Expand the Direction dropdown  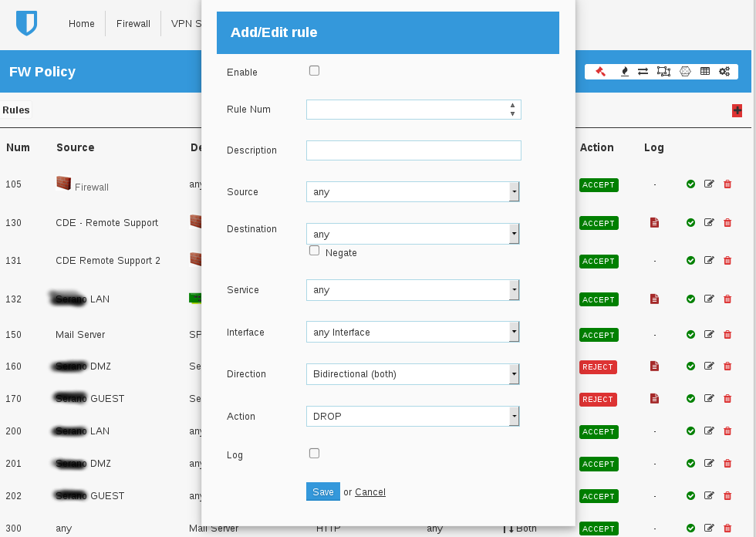point(413,374)
